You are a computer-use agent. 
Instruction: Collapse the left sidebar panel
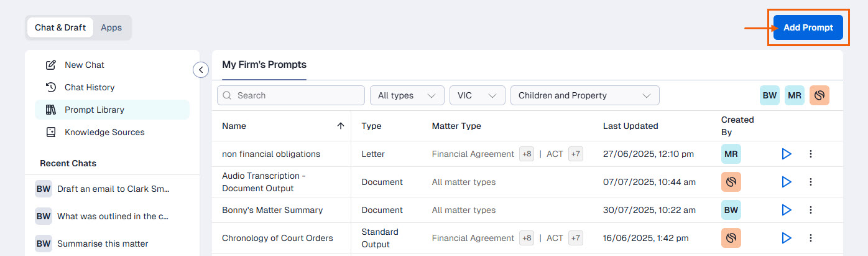[x=201, y=70]
